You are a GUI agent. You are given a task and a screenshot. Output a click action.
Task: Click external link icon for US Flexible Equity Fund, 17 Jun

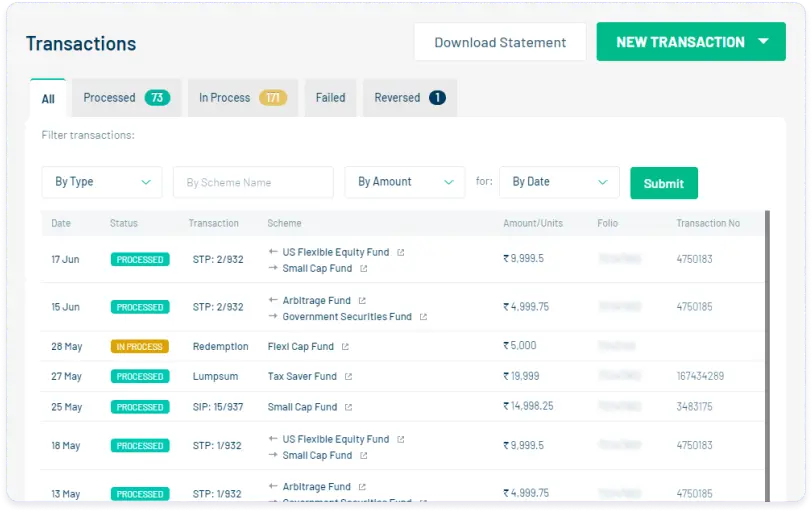[400, 253]
